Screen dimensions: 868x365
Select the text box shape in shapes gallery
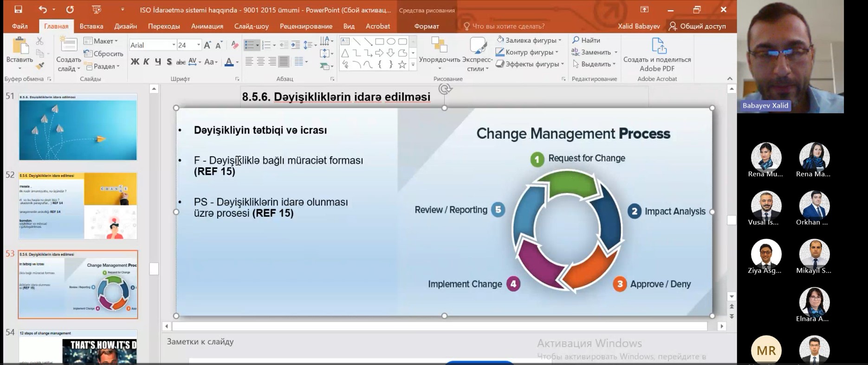tap(345, 41)
